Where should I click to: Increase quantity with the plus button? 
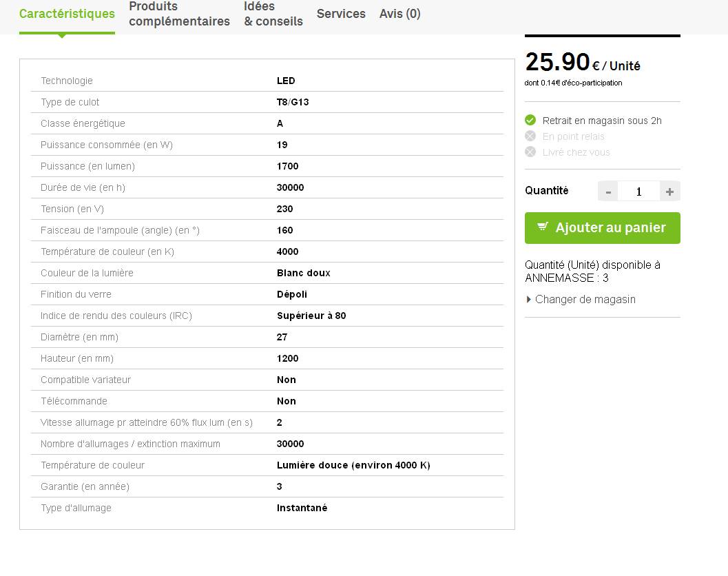669,192
